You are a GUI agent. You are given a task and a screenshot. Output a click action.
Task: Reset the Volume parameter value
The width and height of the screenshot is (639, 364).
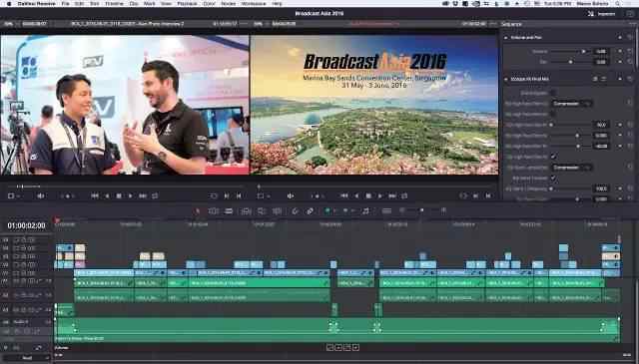[630, 52]
